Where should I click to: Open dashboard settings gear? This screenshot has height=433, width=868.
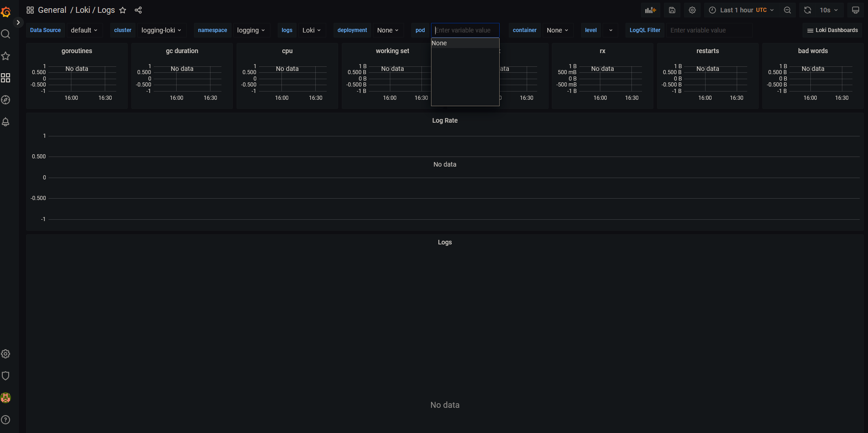click(x=692, y=10)
